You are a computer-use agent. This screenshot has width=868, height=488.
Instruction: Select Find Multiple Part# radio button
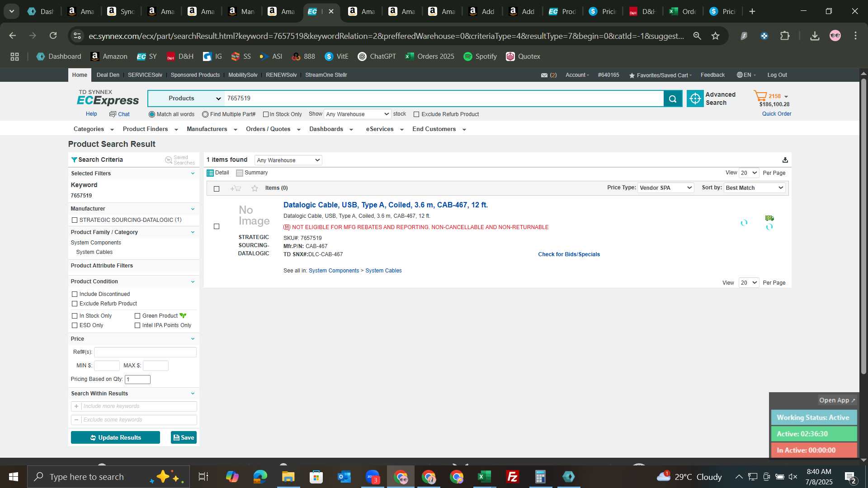click(x=205, y=114)
